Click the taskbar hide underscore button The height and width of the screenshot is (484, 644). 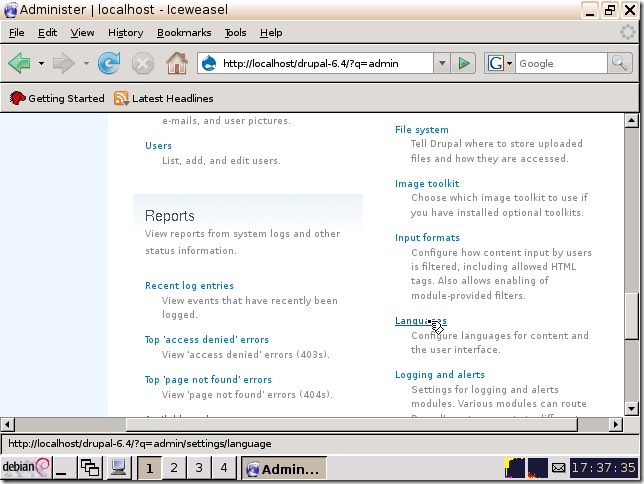tap(62, 468)
